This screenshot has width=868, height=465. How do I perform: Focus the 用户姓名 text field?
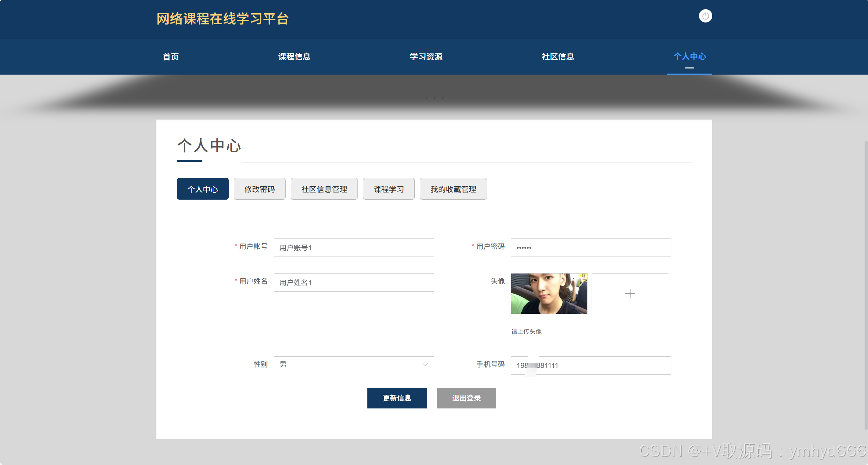pos(354,282)
